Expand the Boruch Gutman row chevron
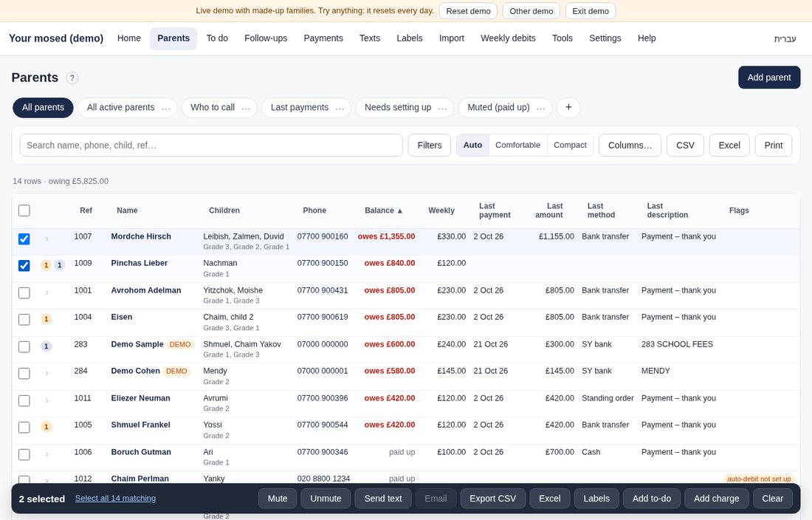Screen dimensions: 812x520 47,454
